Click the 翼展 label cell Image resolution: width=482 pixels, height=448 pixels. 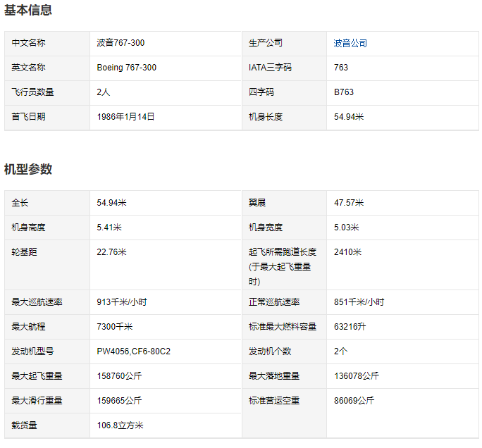[x=284, y=203]
